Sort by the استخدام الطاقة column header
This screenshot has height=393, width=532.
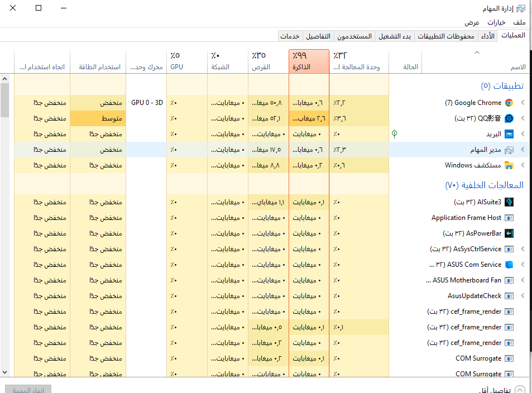pyautogui.click(x=98, y=61)
